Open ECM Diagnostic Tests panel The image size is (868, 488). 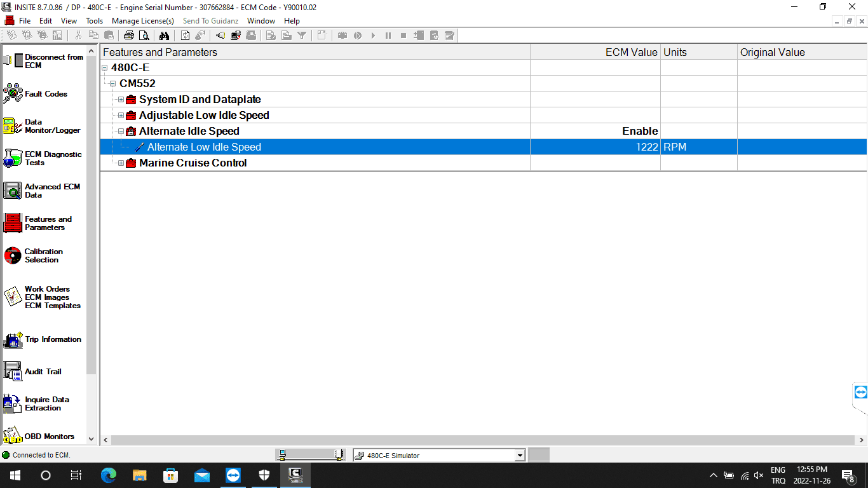click(13, 158)
